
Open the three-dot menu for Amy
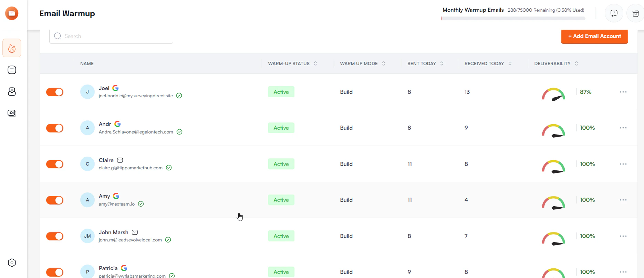tap(623, 200)
